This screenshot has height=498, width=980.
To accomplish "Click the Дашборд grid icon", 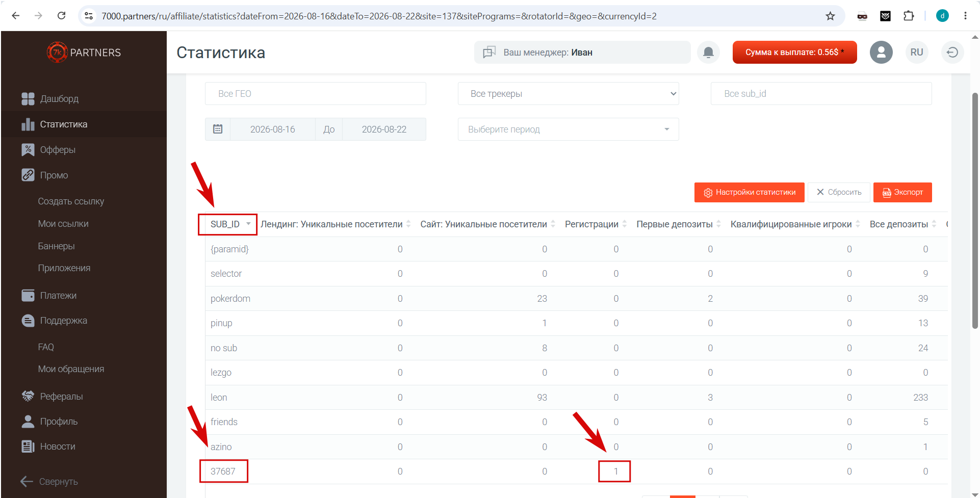I will [x=28, y=98].
